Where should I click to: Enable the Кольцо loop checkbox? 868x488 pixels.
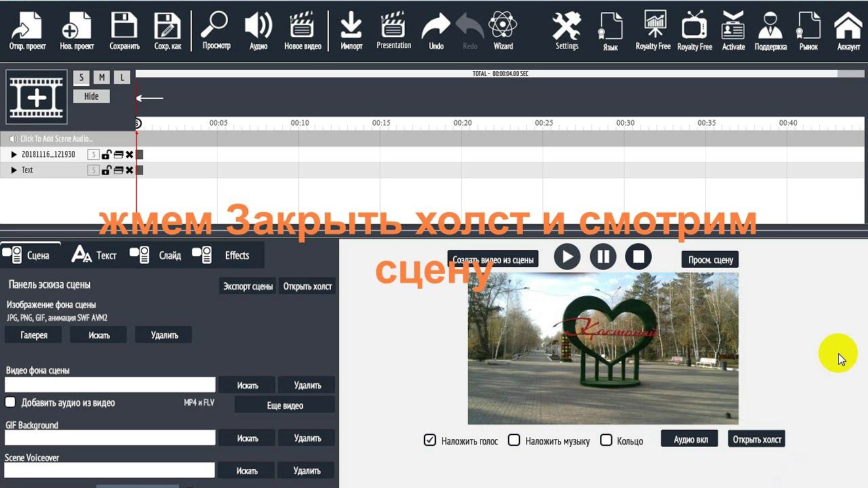coord(606,440)
